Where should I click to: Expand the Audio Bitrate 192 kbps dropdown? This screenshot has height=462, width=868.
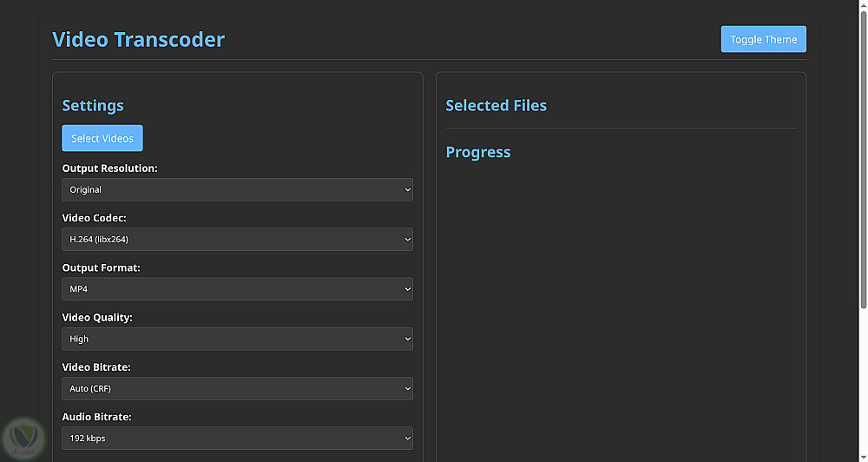click(237, 439)
